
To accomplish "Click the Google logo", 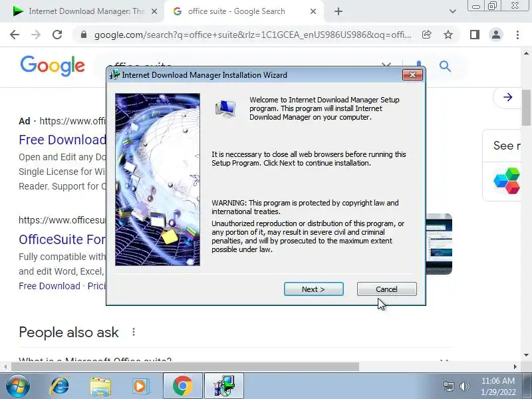I will 53,66.
